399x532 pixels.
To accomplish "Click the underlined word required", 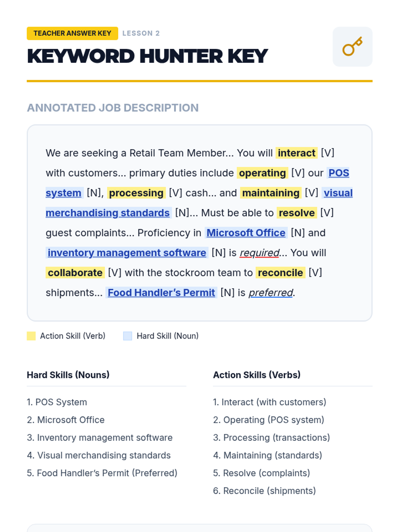I will [x=259, y=253].
